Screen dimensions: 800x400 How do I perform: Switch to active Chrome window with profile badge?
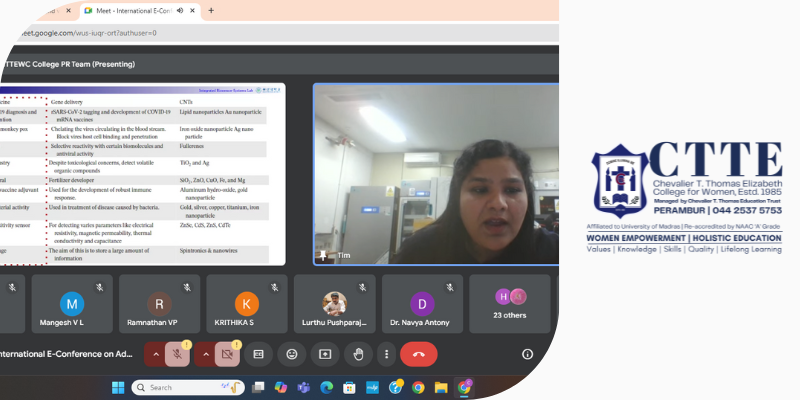[x=464, y=387]
